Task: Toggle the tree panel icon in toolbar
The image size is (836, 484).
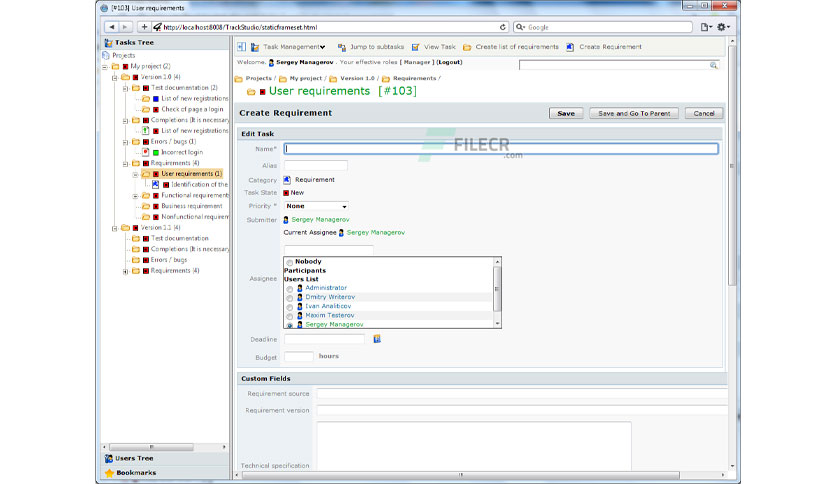Action: pyautogui.click(x=242, y=47)
